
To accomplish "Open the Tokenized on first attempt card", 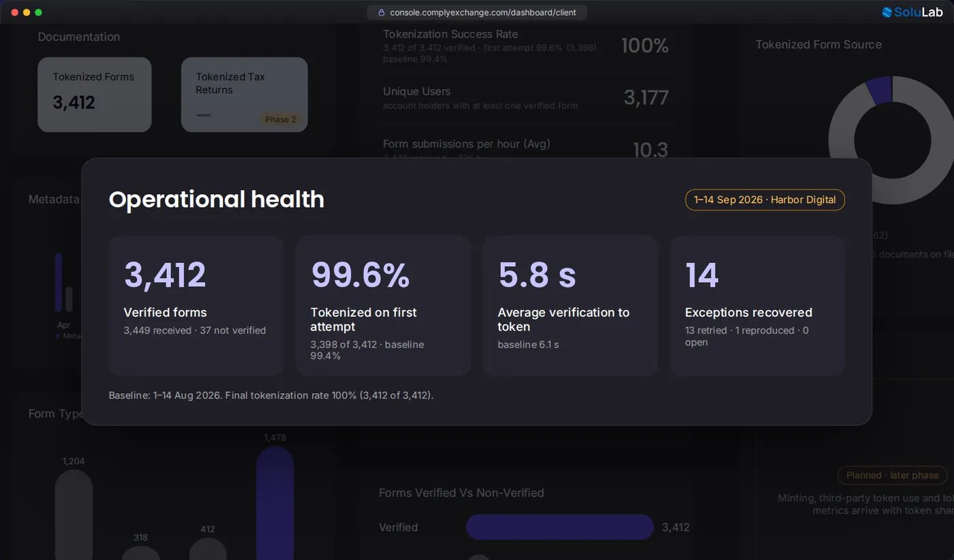I will coord(383,306).
